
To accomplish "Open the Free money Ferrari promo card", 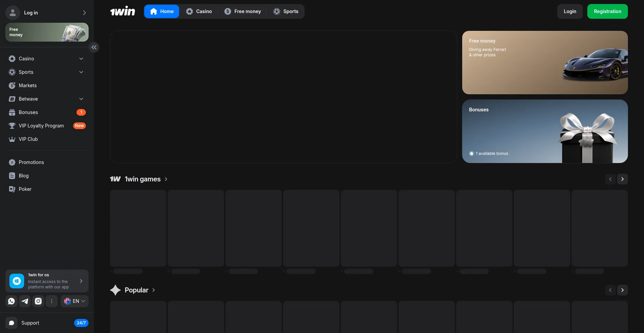I will 545,62.
